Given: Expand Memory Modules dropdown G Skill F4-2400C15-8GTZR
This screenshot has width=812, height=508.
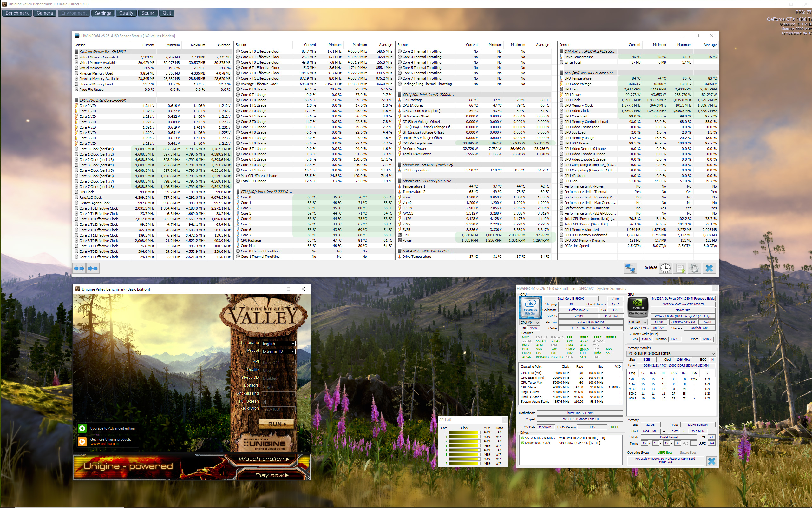Looking at the screenshot, I should tap(671, 354).
